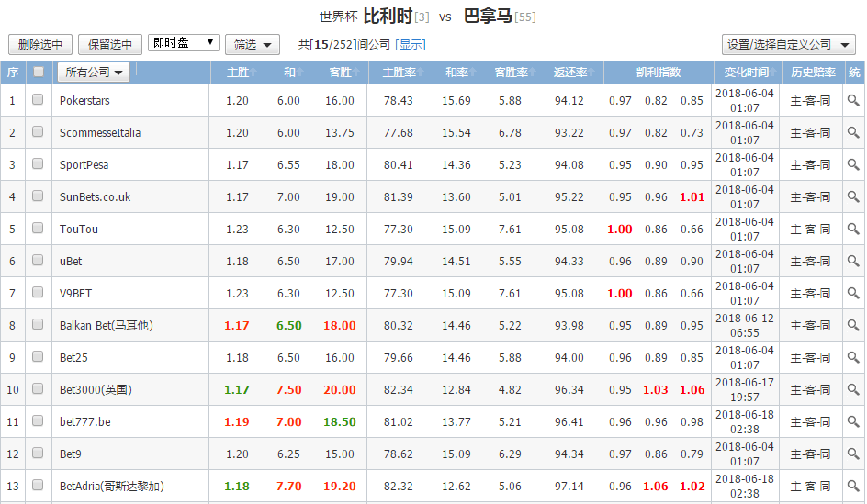
Task: Check the Balkan Bet row checkbox
Action: (x=38, y=324)
